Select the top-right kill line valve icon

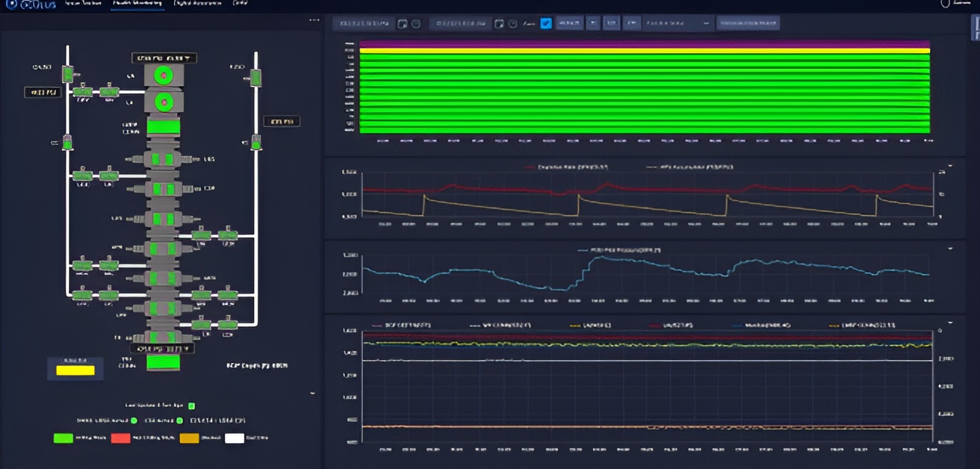click(x=256, y=77)
